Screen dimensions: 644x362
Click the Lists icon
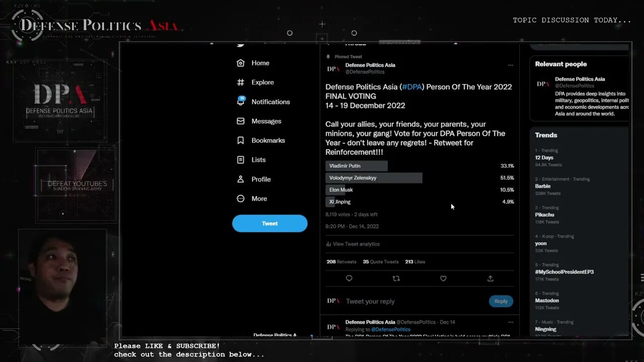240,160
